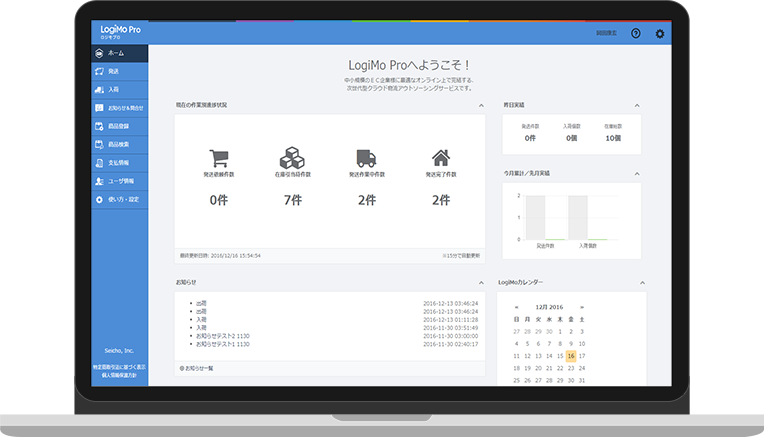
Task: Go to 商品登録 in the sidebar
Action: pos(119,126)
